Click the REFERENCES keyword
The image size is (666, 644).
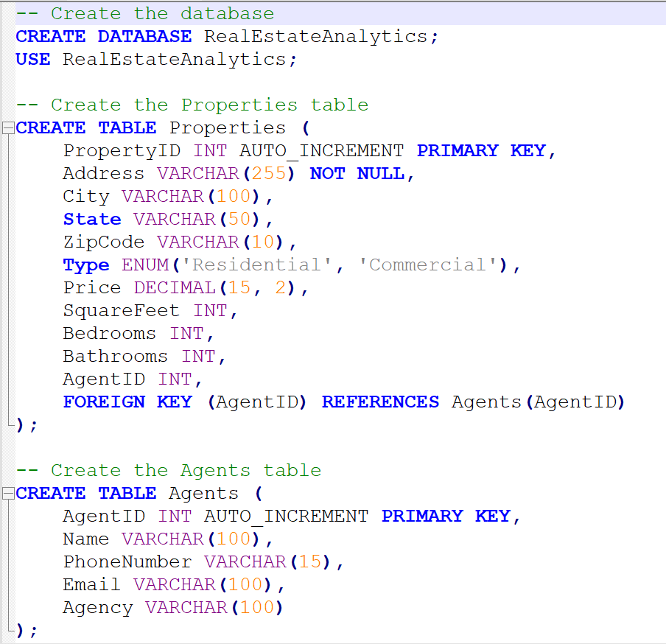pos(380,402)
